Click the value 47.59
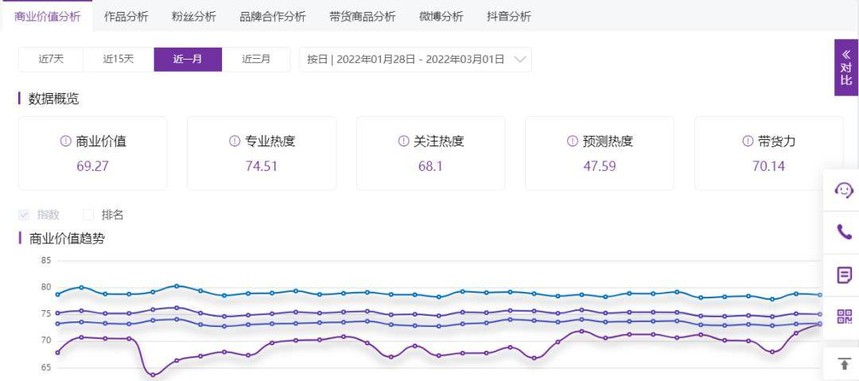This screenshot has width=859, height=381. (x=599, y=166)
